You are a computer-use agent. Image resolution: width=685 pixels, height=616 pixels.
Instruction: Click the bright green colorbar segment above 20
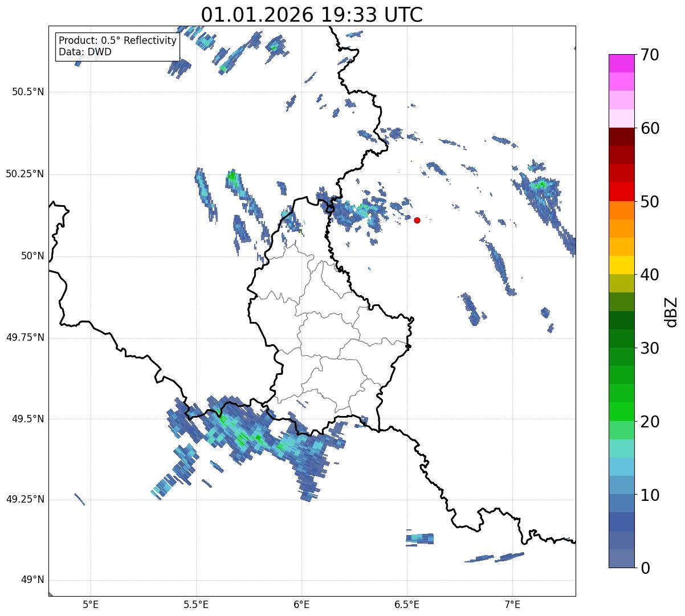coord(621,412)
